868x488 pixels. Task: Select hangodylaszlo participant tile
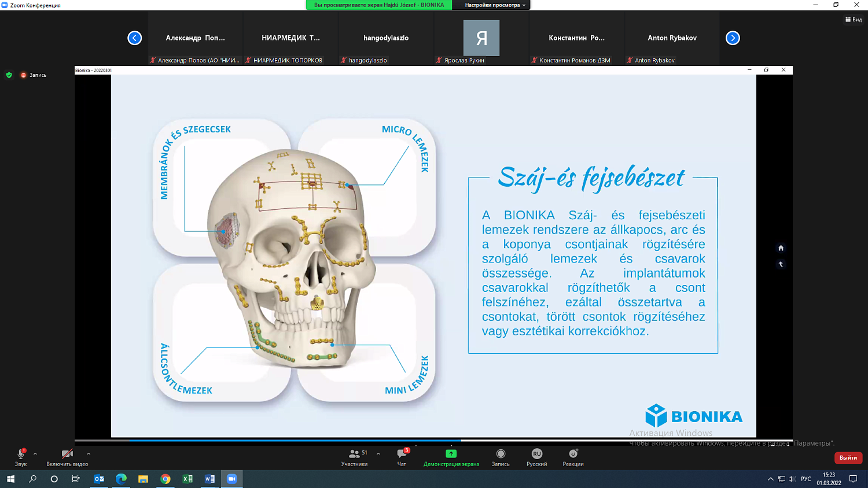click(386, 38)
